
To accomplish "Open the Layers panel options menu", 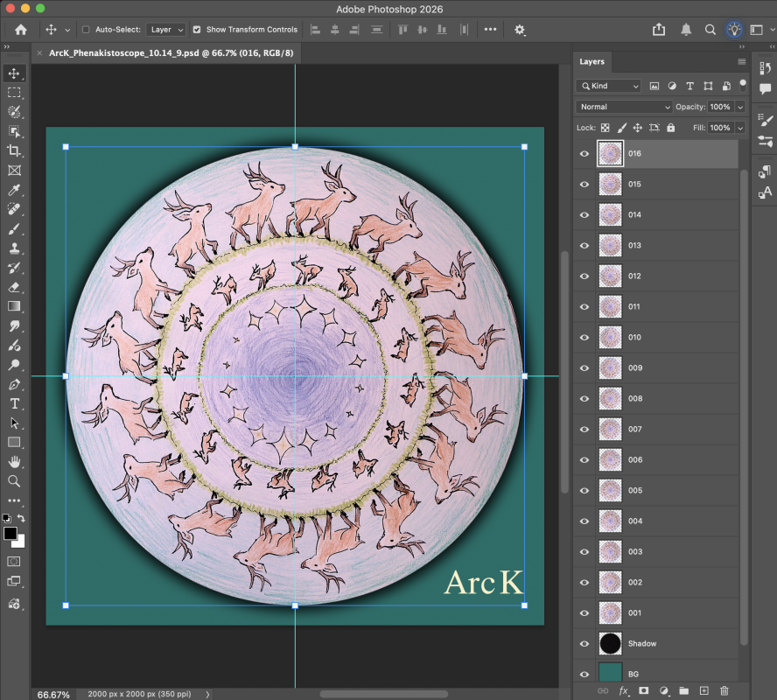I will (x=741, y=61).
